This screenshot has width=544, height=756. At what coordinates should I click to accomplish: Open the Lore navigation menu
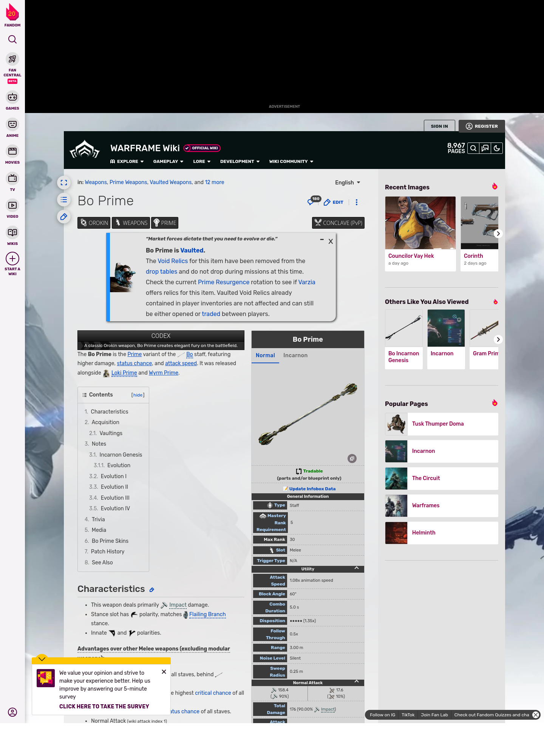point(202,161)
